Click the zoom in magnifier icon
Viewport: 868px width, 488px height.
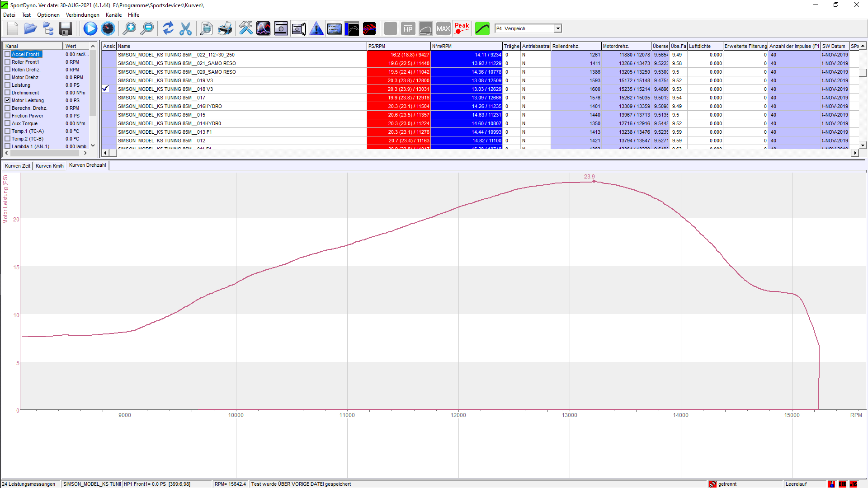(129, 29)
